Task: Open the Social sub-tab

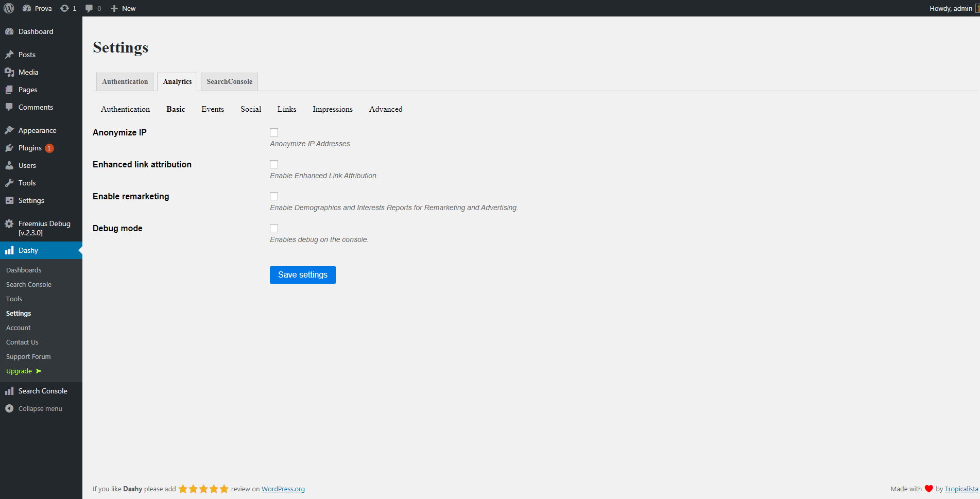Action: point(251,109)
